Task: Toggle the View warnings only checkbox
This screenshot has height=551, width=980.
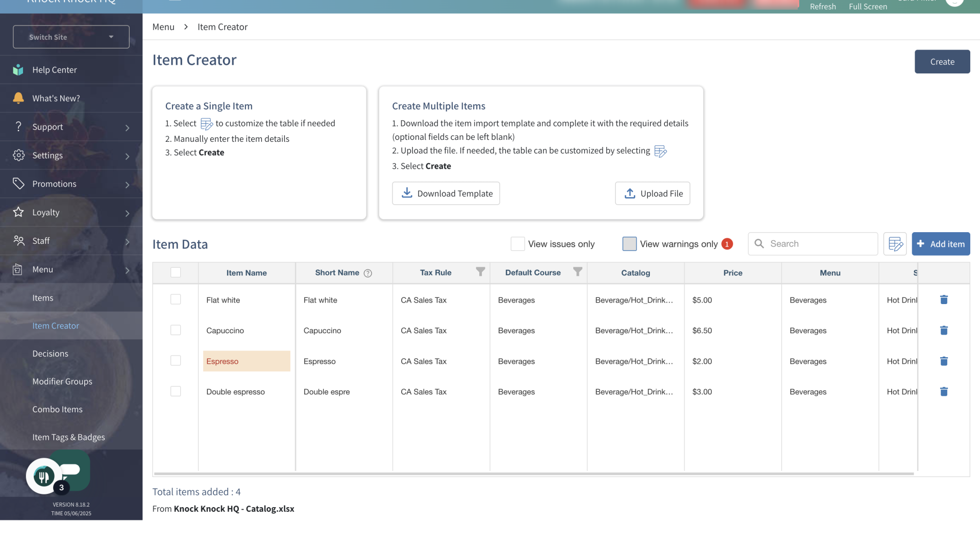Action: (629, 244)
